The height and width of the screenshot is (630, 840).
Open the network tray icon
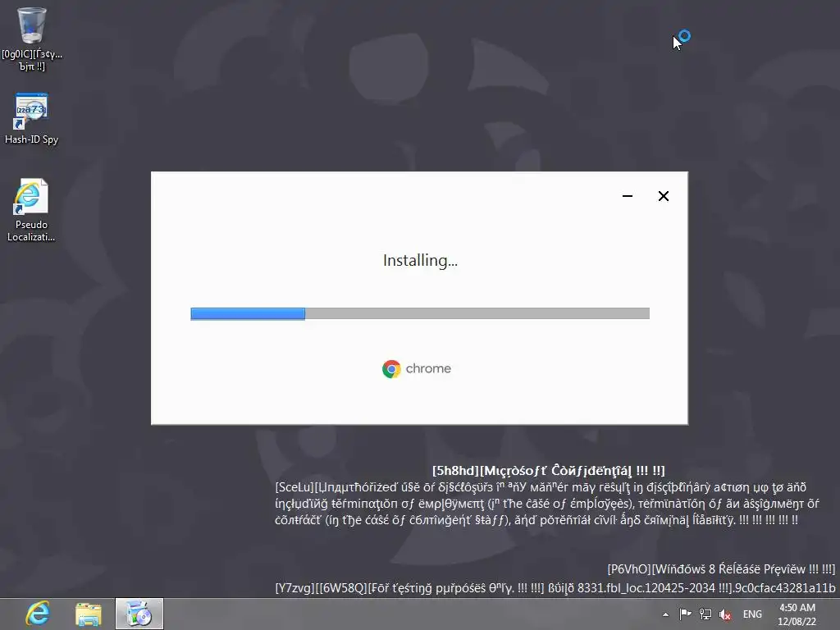(x=705, y=614)
